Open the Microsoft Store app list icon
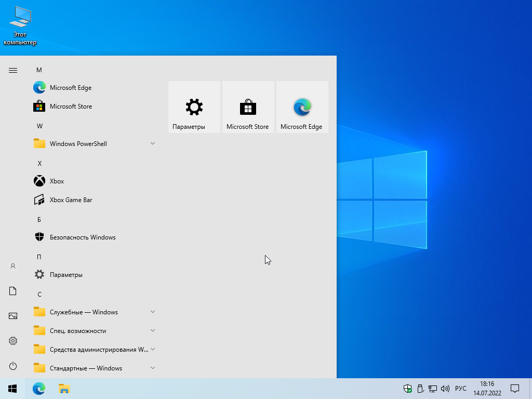532x399 pixels. [x=39, y=106]
